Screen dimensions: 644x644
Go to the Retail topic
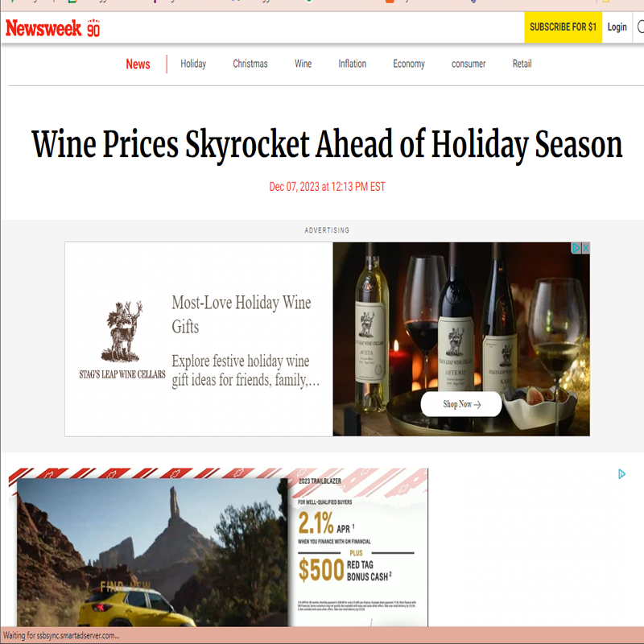click(x=522, y=64)
